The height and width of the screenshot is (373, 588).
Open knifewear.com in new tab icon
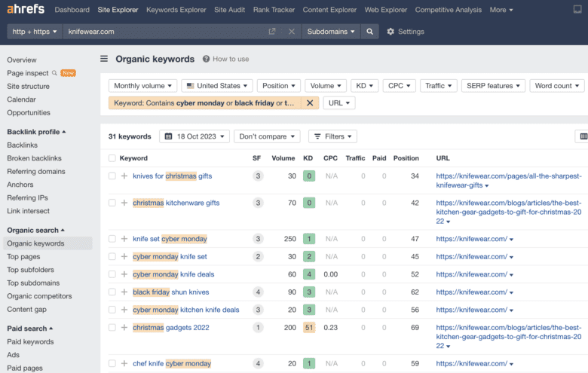point(272,32)
